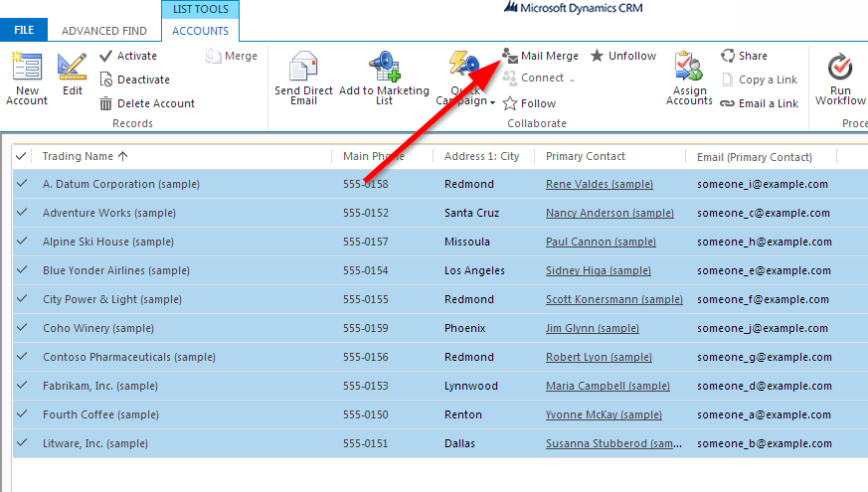Viewport: 868px width, 492px height.
Task: Click the Assign Accounts icon
Action: pyautogui.click(x=689, y=67)
